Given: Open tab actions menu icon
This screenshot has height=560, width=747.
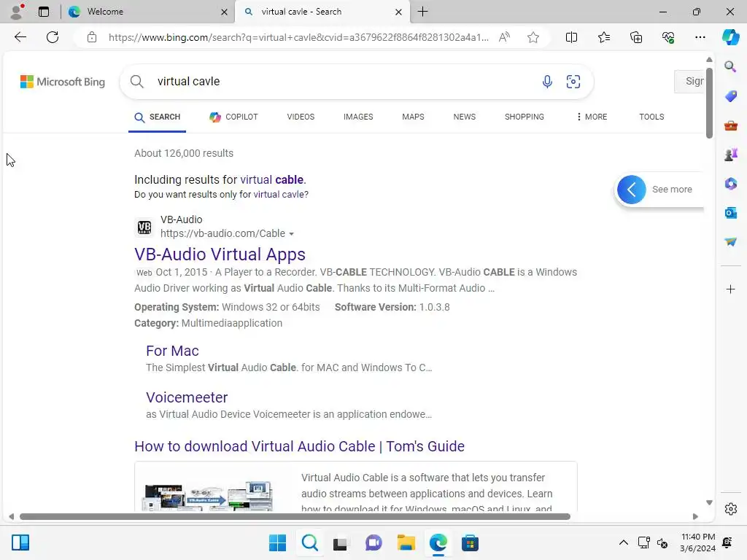Looking at the screenshot, I should click(43, 12).
